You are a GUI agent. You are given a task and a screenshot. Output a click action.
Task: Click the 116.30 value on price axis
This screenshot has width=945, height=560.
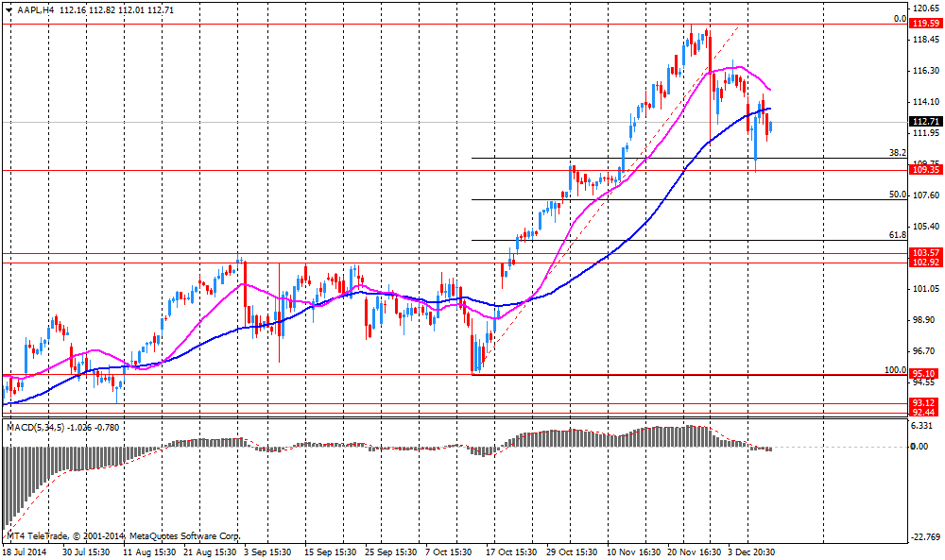926,71
